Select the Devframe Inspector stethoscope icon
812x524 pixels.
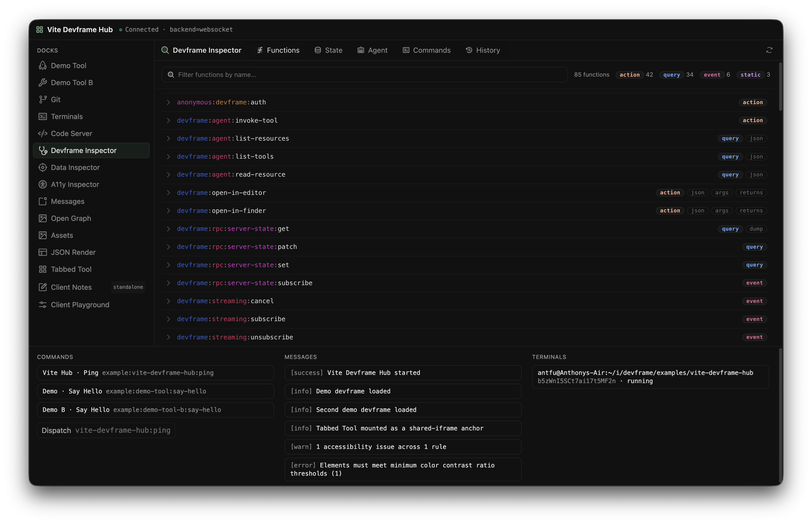(x=43, y=150)
